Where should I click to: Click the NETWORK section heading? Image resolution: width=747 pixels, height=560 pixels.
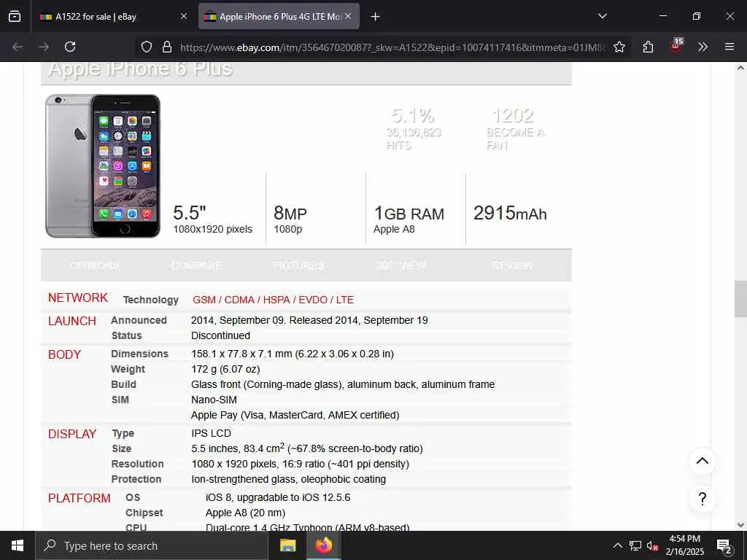[x=78, y=298]
